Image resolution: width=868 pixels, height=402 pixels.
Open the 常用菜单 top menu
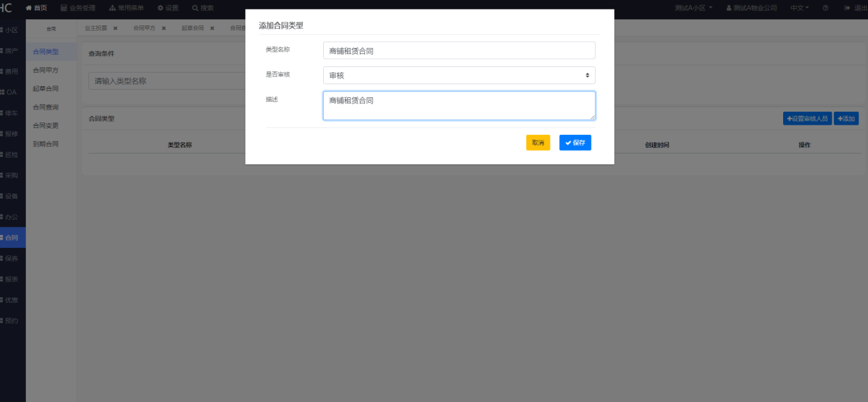click(x=127, y=8)
